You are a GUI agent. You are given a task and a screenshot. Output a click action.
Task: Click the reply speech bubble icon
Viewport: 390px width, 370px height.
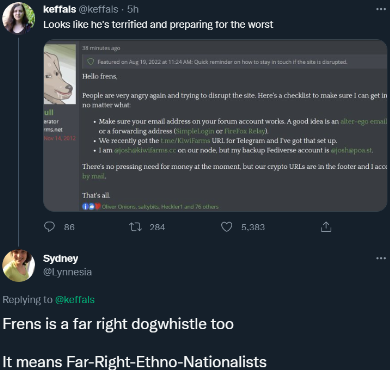(x=49, y=227)
